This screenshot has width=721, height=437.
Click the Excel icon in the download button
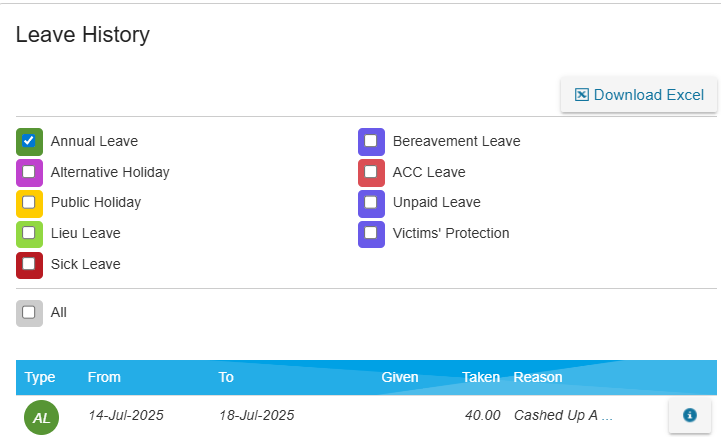click(x=582, y=95)
